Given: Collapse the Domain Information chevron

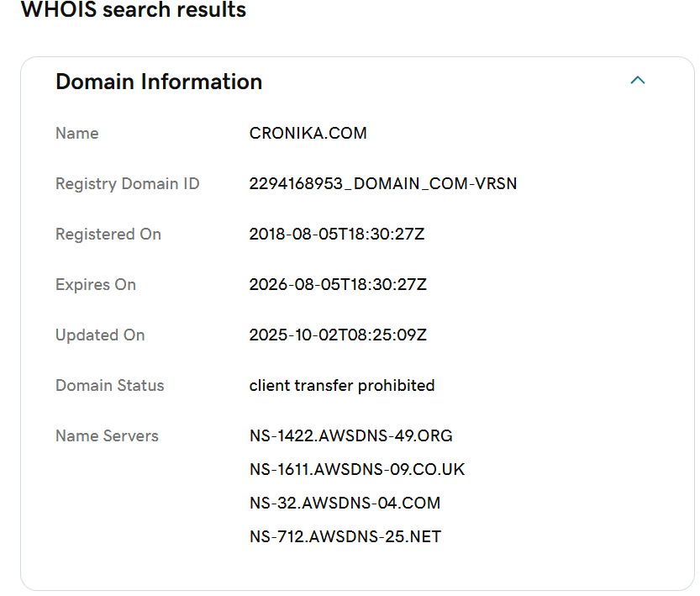Looking at the screenshot, I should click(638, 81).
